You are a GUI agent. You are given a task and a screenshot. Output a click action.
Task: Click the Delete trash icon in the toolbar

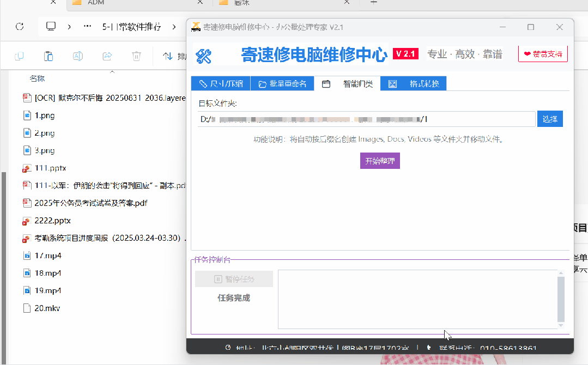(137, 56)
